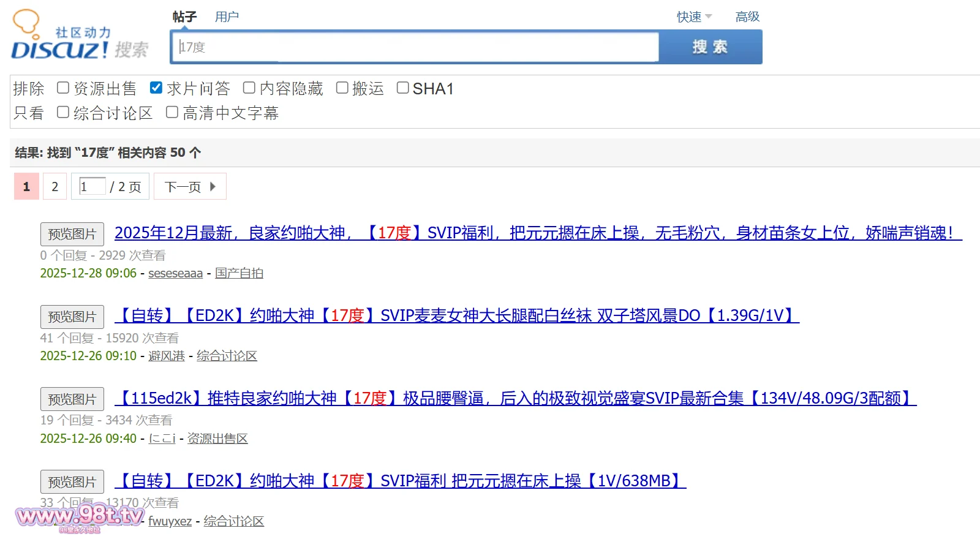Check the 搬运 exclude option

click(342, 88)
